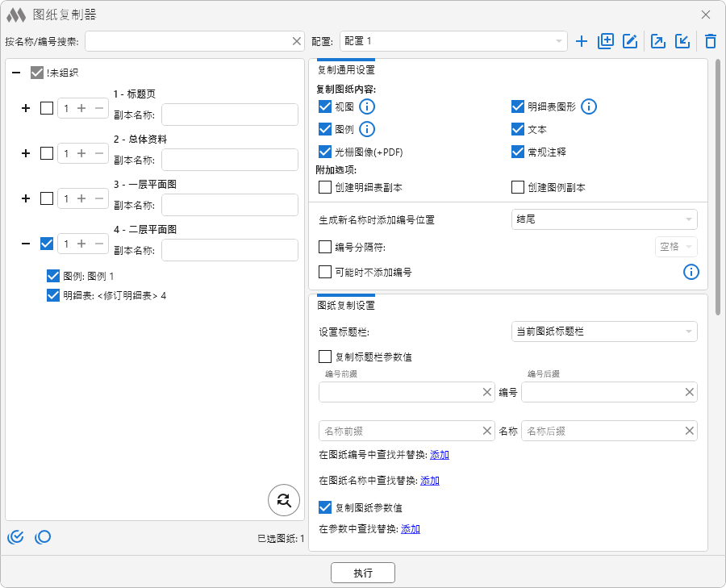
Task: Open the 设置标题栏 dropdown
Action: [604, 332]
